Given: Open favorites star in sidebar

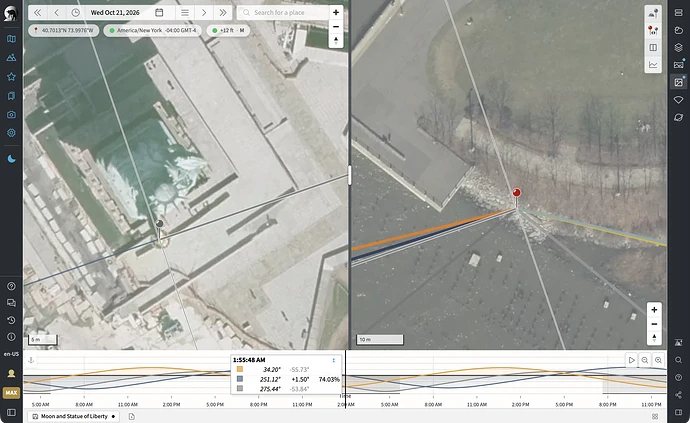Looking at the screenshot, I should pyautogui.click(x=11, y=77).
